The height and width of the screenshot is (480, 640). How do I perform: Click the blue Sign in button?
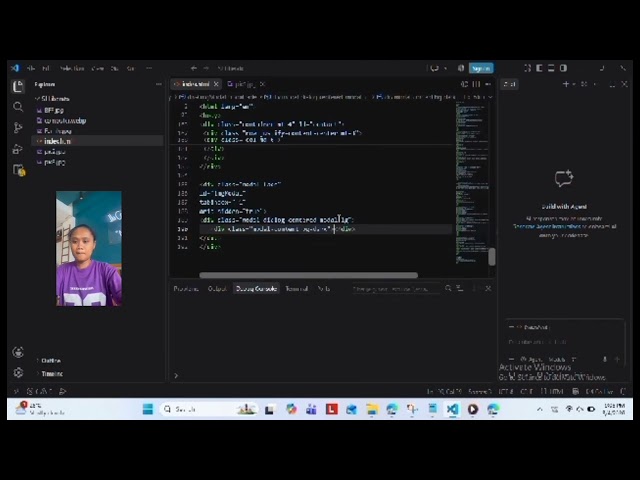tap(481, 68)
